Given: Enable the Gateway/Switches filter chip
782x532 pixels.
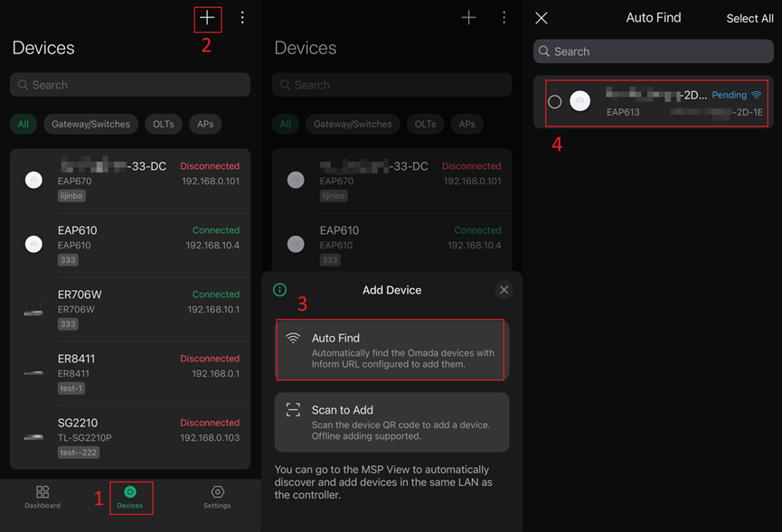Looking at the screenshot, I should click(90, 124).
